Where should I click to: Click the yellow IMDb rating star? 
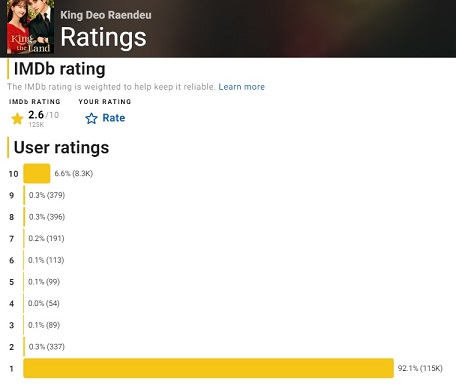tap(17, 118)
